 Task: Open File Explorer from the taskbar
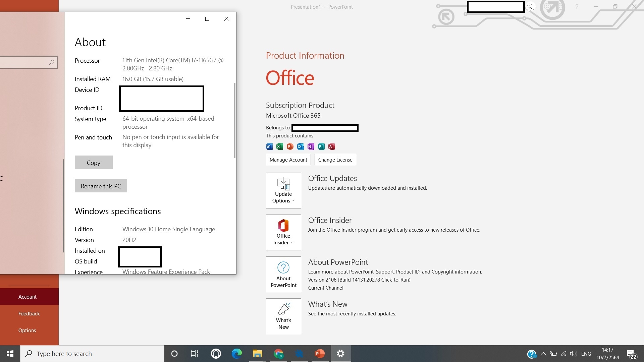pyautogui.click(x=257, y=354)
